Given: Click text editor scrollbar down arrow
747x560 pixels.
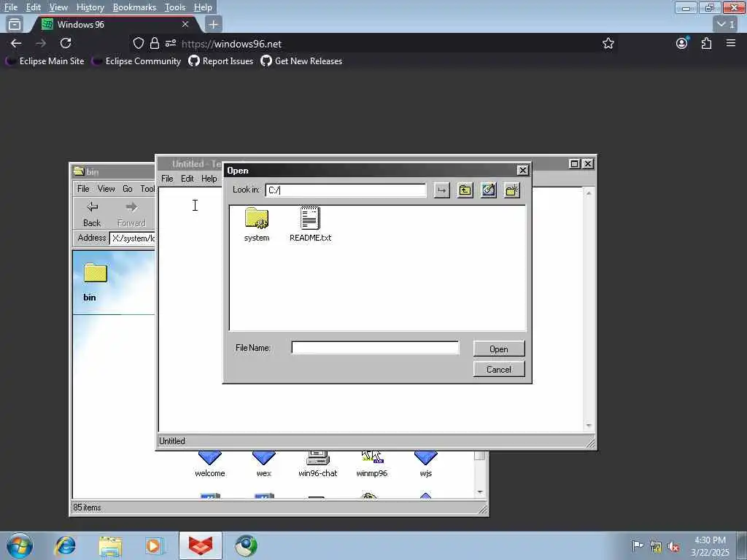Looking at the screenshot, I should tap(589, 426).
